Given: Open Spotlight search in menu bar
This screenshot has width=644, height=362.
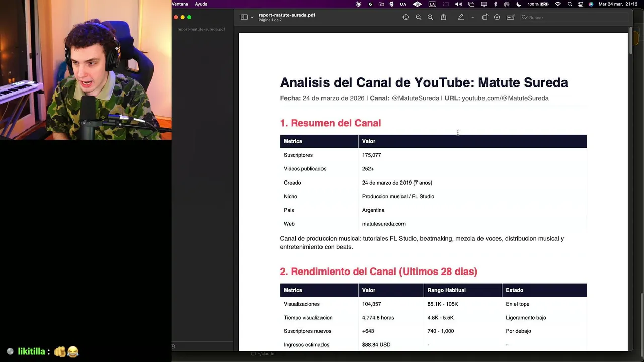Looking at the screenshot, I should [x=570, y=4].
